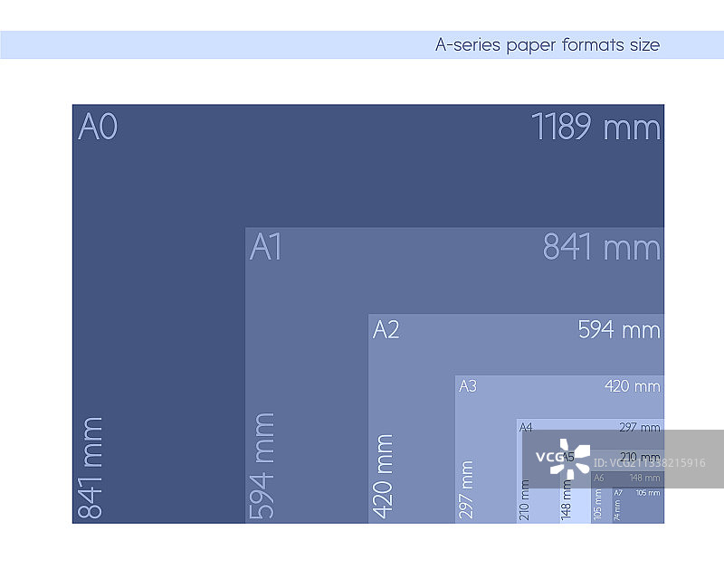Click the vertical '841 mm' A0 height label
The width and height of the screenshot is (724, 588).
click(x=90, y=467)
